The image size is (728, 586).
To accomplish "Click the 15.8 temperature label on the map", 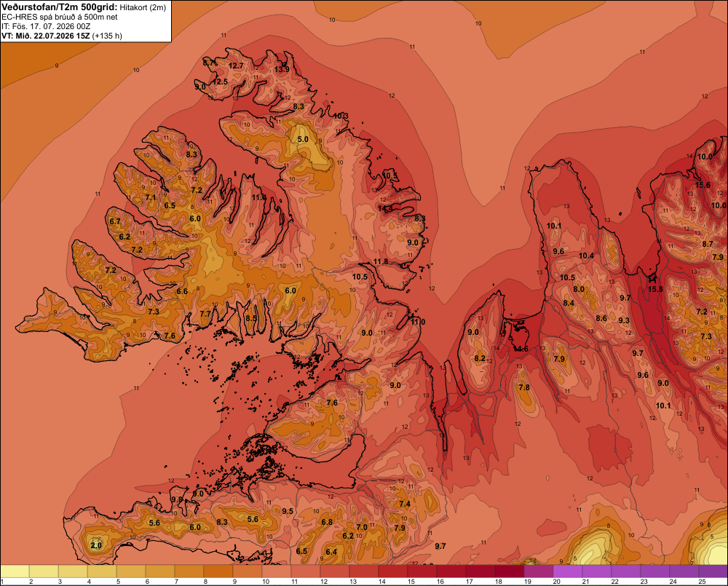I will point(656,289).
